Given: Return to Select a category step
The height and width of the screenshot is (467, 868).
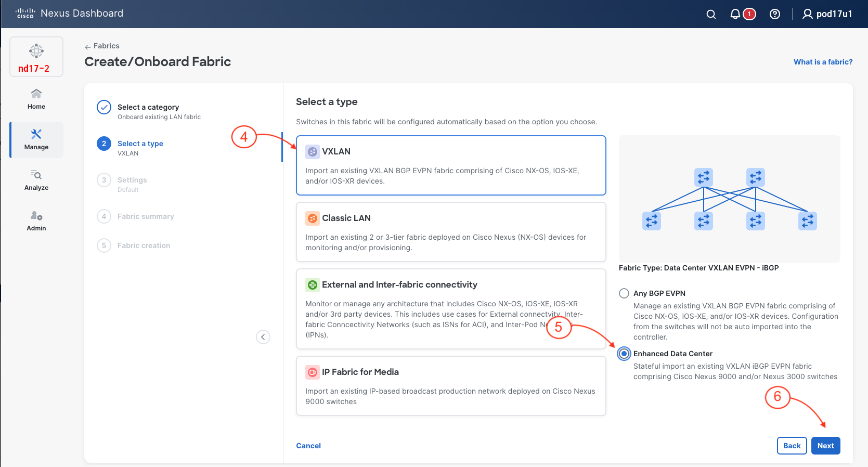Looking at the screenshot, I should (148, 108).
